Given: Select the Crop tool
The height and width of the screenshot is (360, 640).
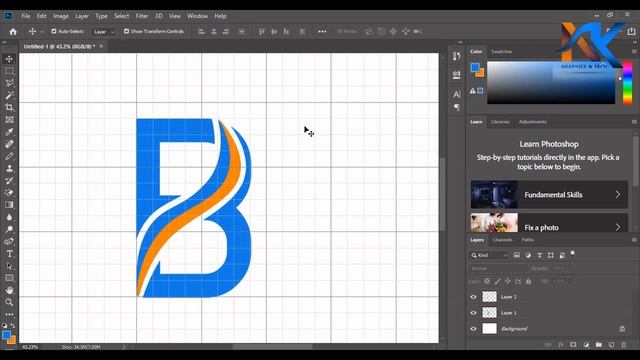Looking at the screenshot, I should pos(9,108).
